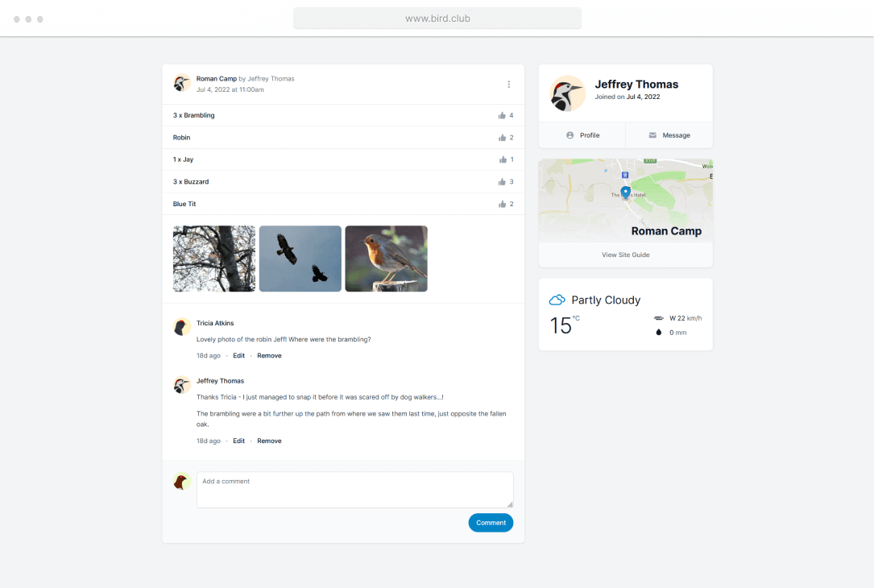
Task: Open Jeffrey Thomas profile via Profile button
Action: tap(582, 135)
